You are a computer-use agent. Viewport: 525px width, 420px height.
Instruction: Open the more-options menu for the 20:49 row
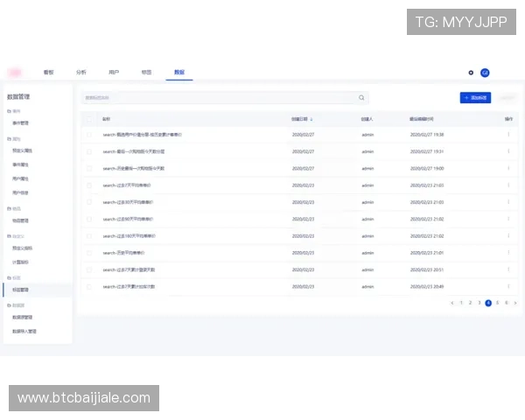click(x=508, y=286)
